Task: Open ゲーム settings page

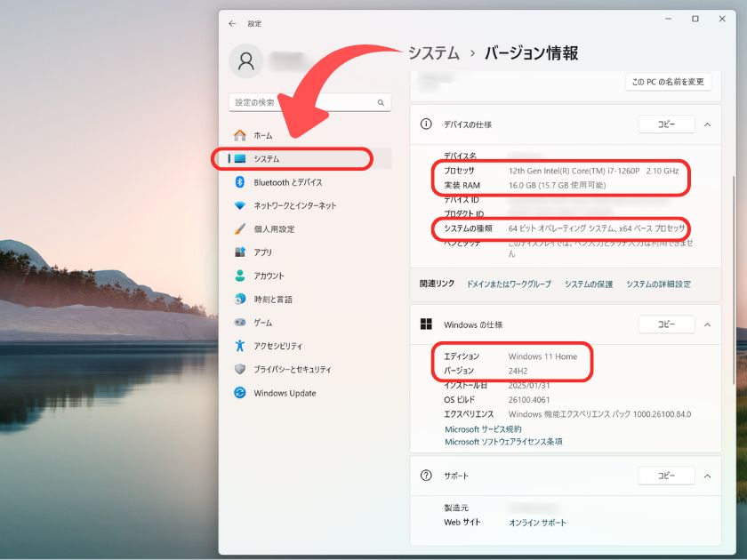Action: (310, 323)
